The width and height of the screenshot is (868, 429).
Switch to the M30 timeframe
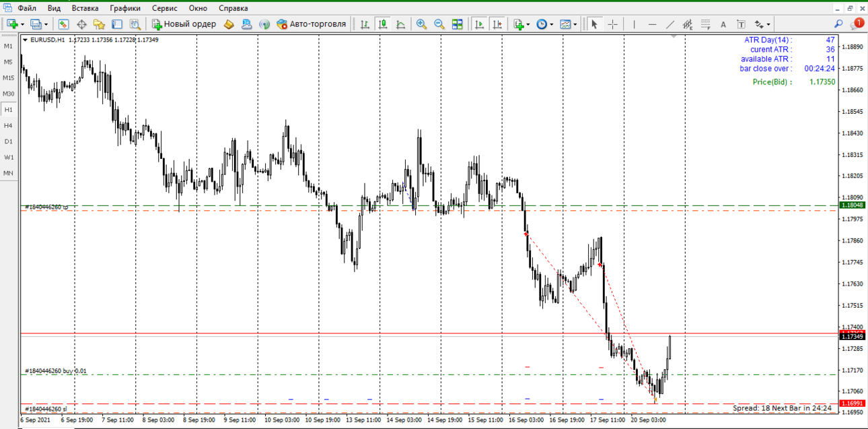click(x=8, y=94)
